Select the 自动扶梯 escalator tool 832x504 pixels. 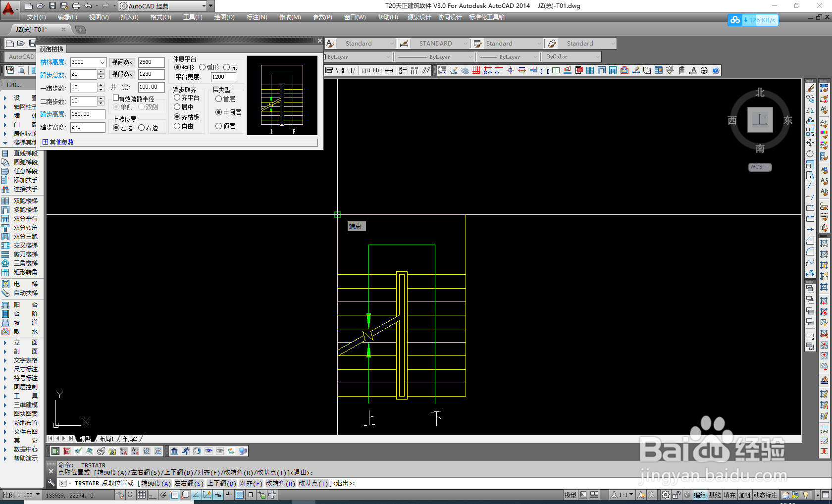click(20, 293)
